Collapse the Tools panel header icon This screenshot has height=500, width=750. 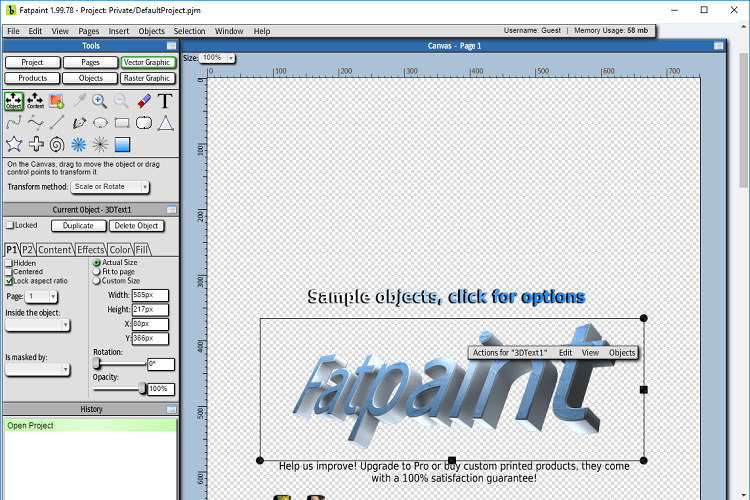pyautogui.click(x=171, y=46)
